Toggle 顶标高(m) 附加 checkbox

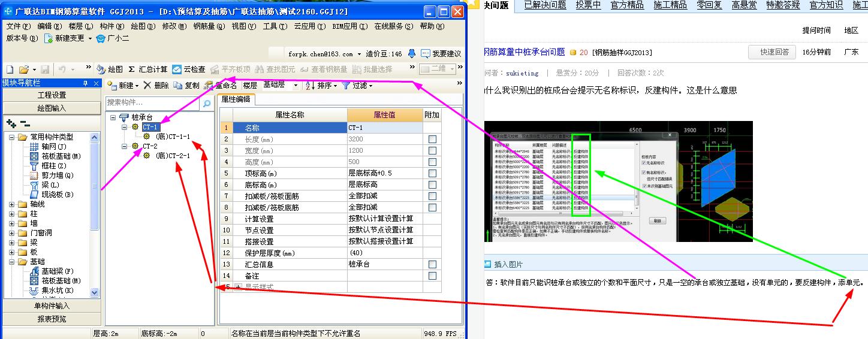point(432,173)
